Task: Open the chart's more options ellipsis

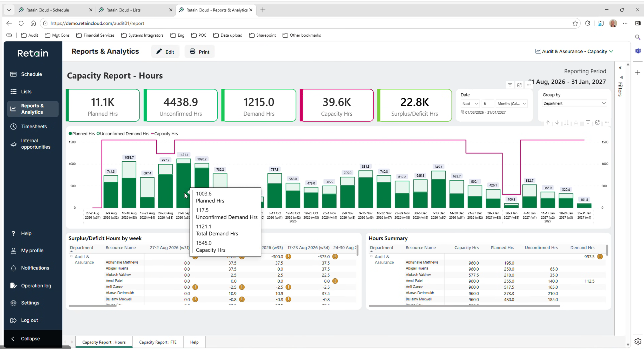Action: point(607,122)
